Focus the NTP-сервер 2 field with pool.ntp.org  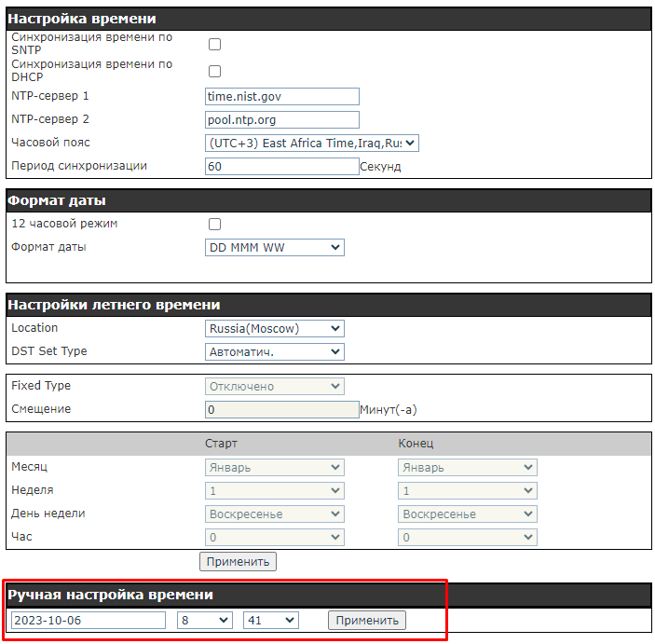coord(281,120)
